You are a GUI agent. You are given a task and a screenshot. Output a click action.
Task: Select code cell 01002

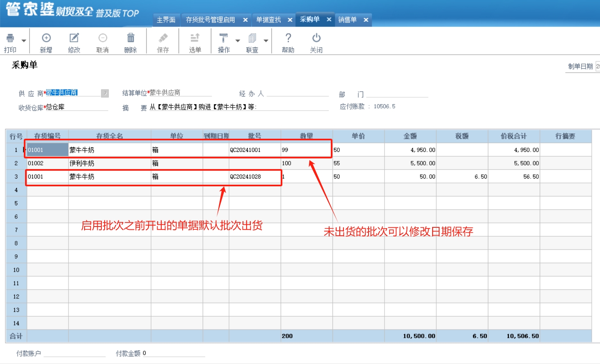[x=48, y=163]
